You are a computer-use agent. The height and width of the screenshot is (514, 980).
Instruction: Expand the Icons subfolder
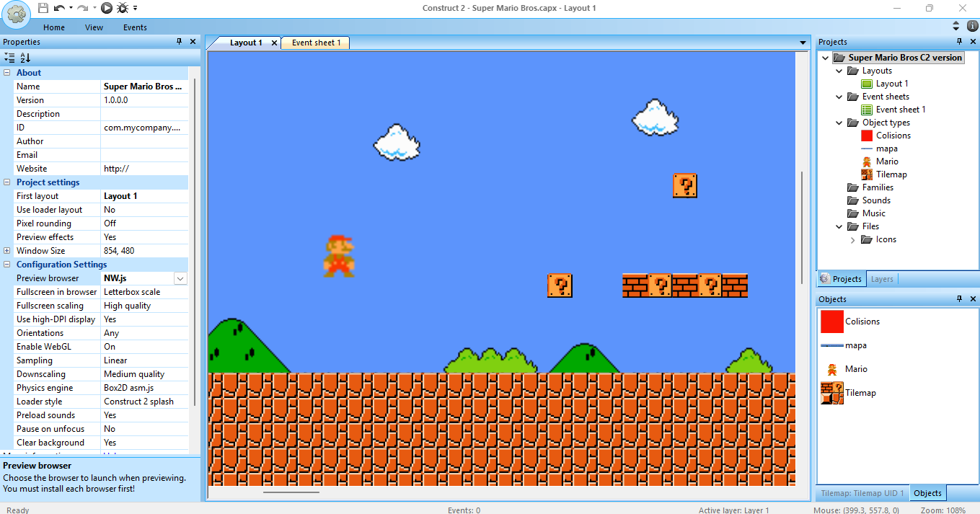click(x=852, y=239)
